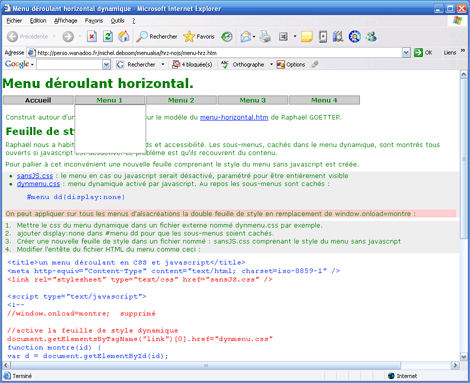
Task: Click the research book toolbar icon
Action: [338, 36]
